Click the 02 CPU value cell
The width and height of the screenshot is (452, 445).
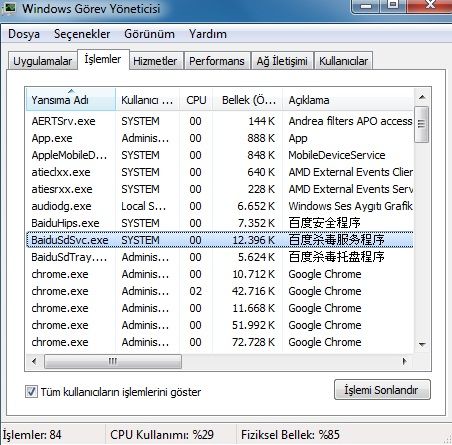pyautogui.click(x=195, y=291)
